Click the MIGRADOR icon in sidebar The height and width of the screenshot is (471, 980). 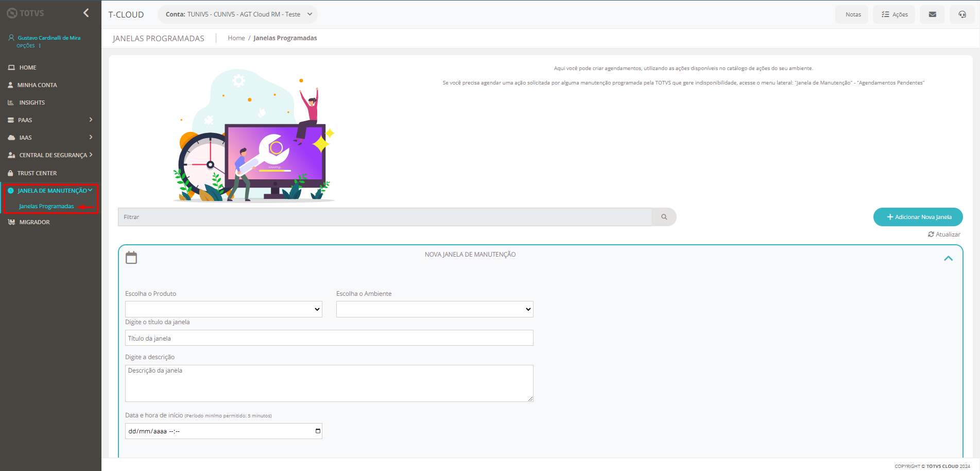point(11,222)
